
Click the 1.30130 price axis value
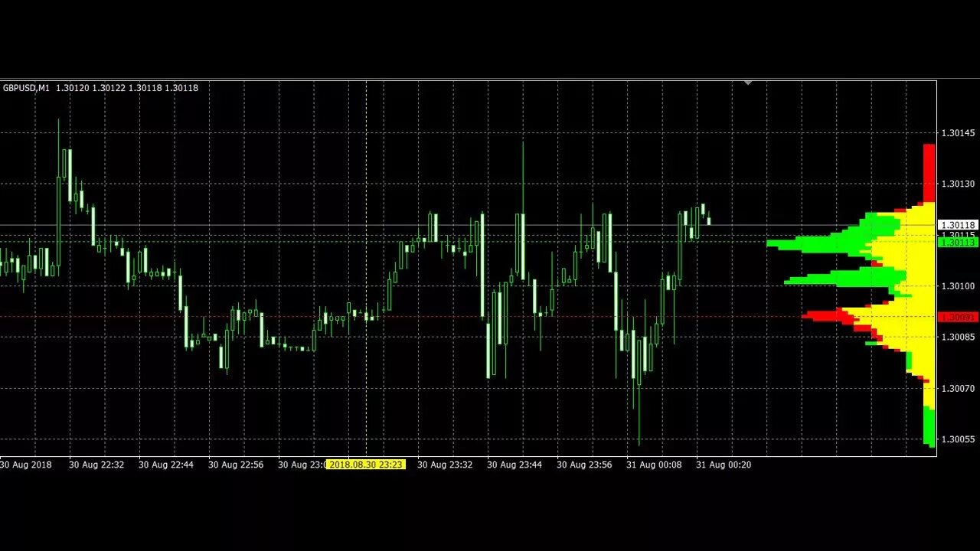pyautogui.click(x=959, y=184)
